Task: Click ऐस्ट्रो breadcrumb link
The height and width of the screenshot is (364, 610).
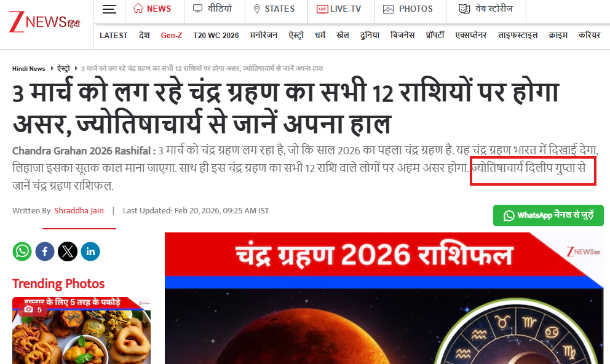Action: coord(63,68)
